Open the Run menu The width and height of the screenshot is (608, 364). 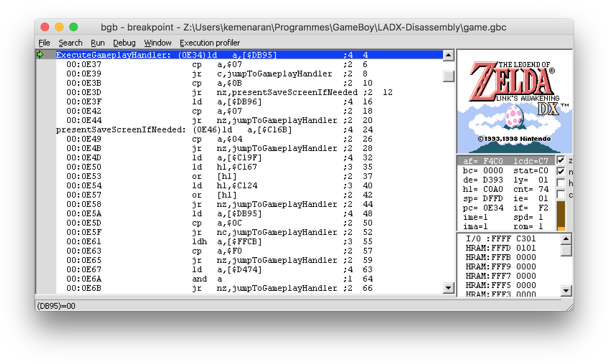[97, 43]
